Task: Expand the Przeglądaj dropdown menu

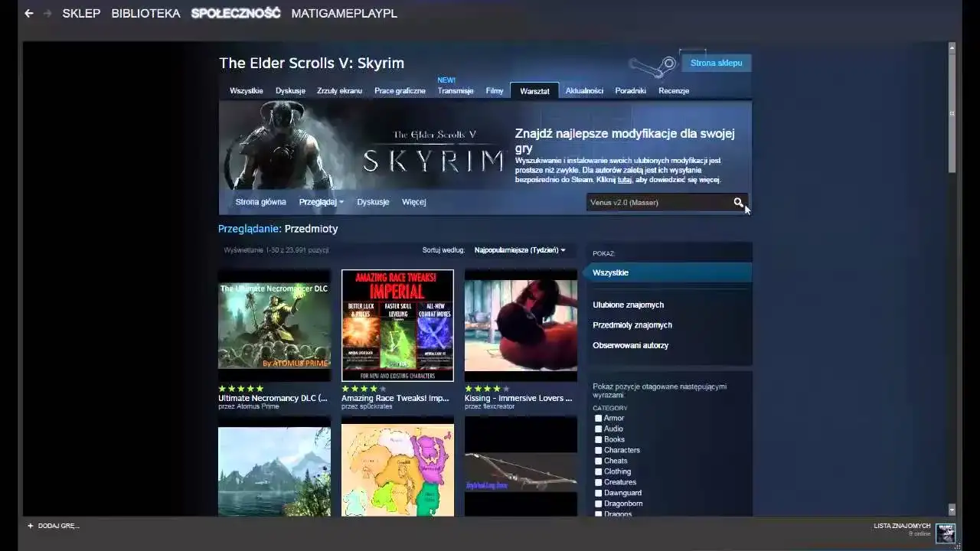Action: (x=321, y=201)
